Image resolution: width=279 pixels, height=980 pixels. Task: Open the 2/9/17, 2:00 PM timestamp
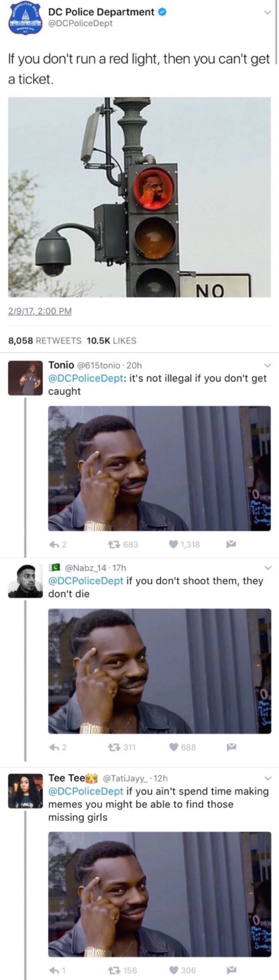pyautogui.click(x=40, y=311)
